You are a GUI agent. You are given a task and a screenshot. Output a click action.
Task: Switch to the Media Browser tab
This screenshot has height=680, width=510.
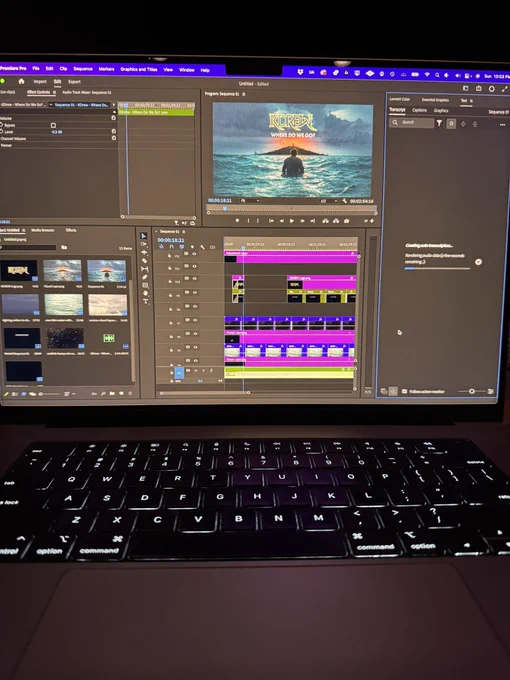click(x=42, y=230)
